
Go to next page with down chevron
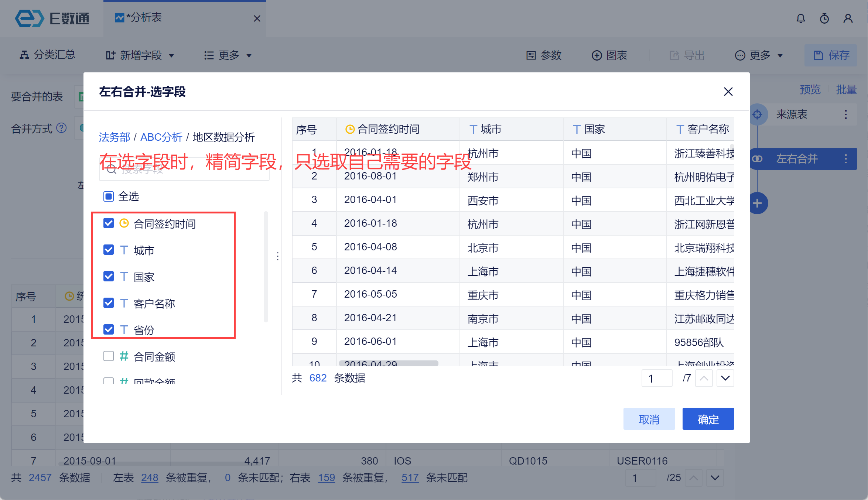coord(725,378)
